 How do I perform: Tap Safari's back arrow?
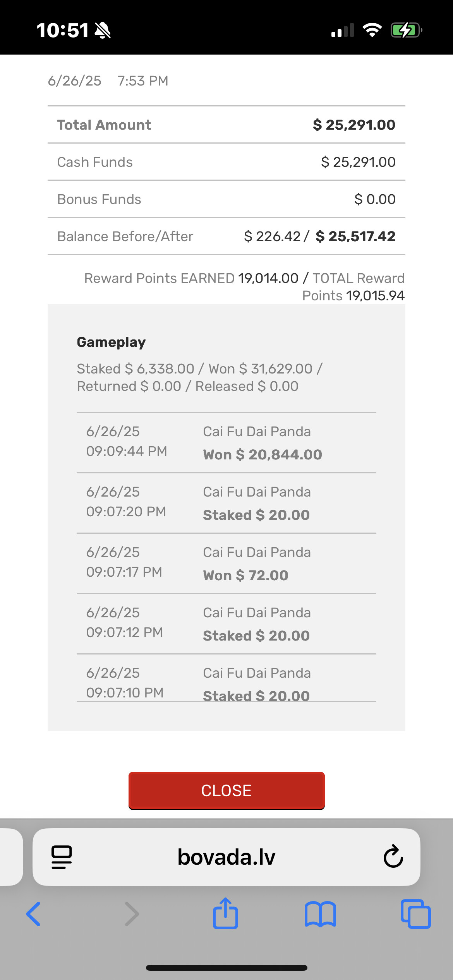[x=33, y=914]
